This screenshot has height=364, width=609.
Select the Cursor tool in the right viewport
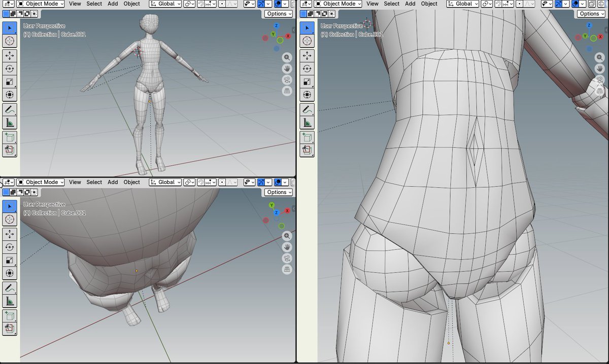pos(307,41)
